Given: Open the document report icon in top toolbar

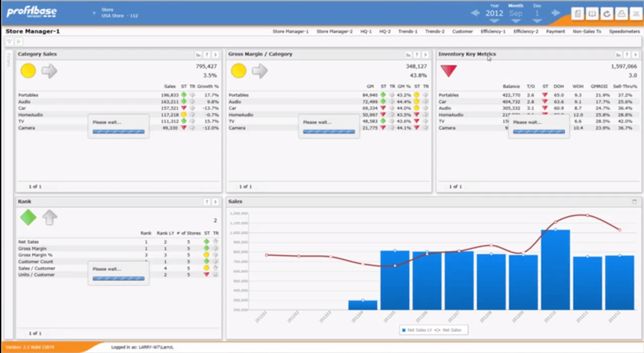Looking at the screenshot, I should 578,13.
